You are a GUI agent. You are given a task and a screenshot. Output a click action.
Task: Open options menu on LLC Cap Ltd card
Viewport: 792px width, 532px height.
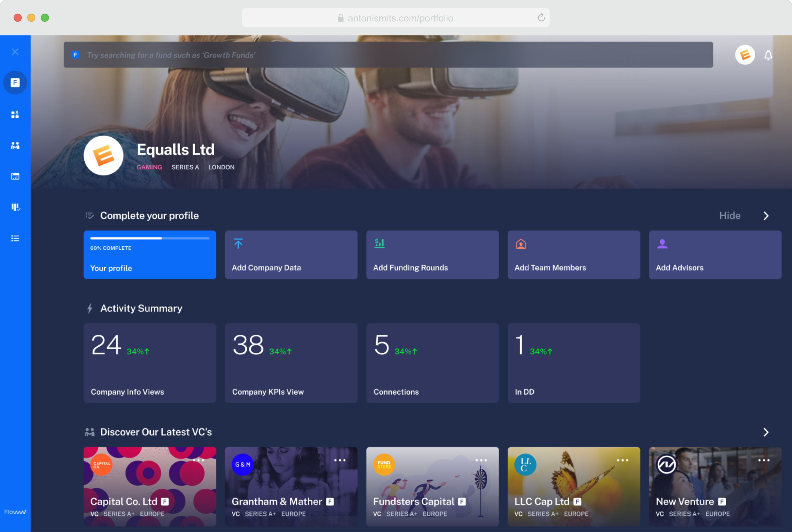pos(622,460)
